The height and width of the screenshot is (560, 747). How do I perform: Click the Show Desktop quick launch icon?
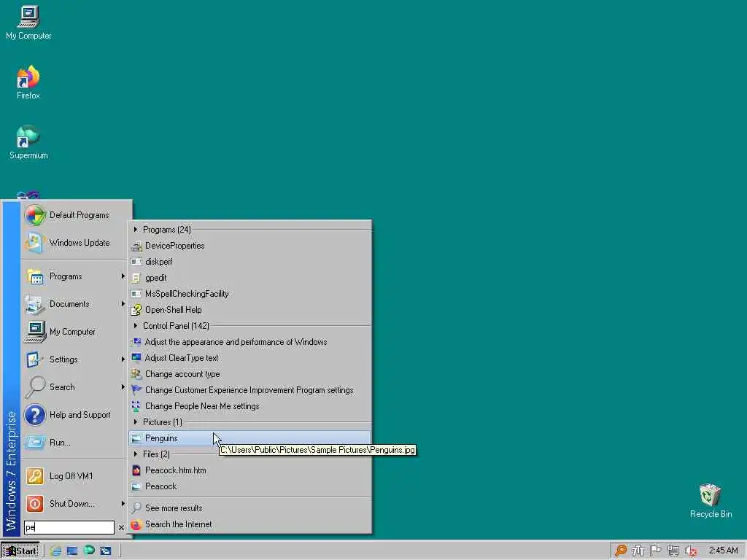(x=72, y=551)
